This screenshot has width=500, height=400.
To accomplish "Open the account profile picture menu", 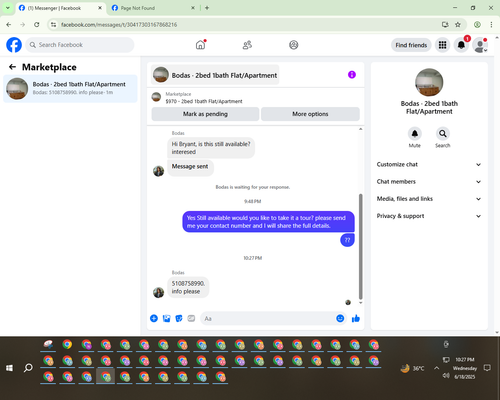I will (480, 45).
